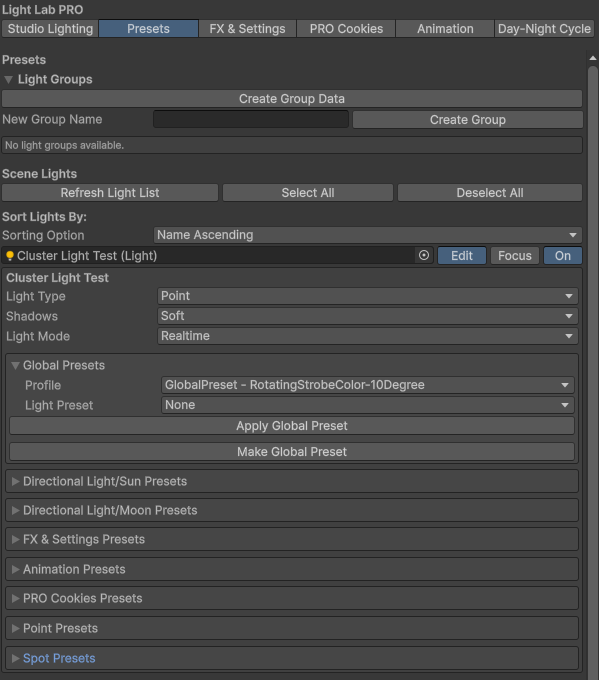Click the 'Light Lab PRO' window title
599x680 pixels.
coord(43,10)
